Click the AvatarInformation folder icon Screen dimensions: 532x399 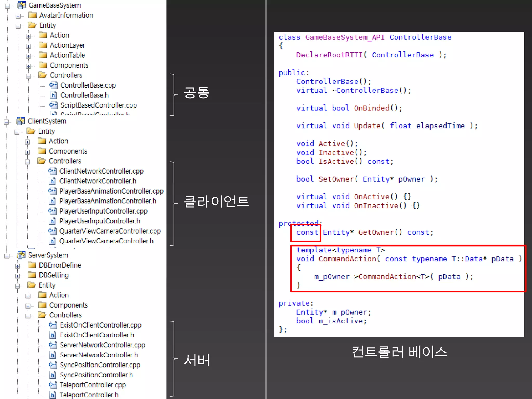(32, 15)
